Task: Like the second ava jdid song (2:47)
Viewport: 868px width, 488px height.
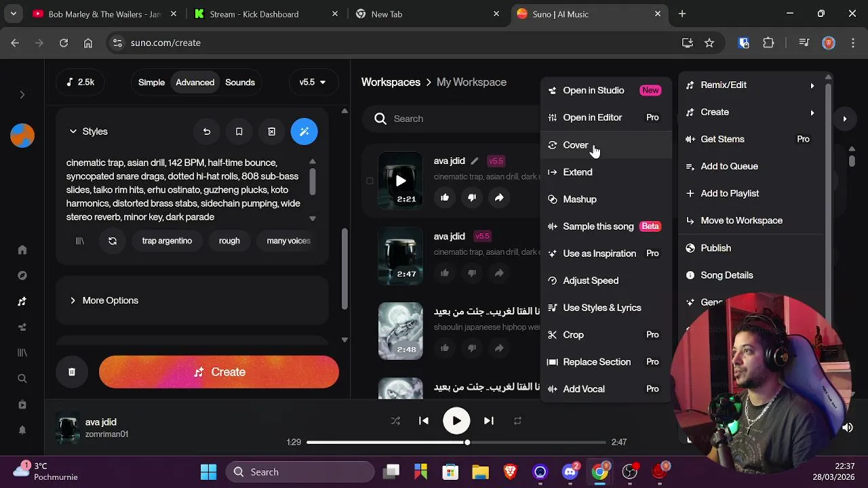Action: click(x=445, y=273)
